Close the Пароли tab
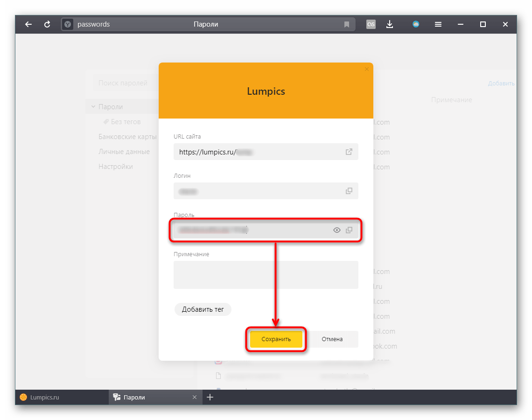 [195, 397]
